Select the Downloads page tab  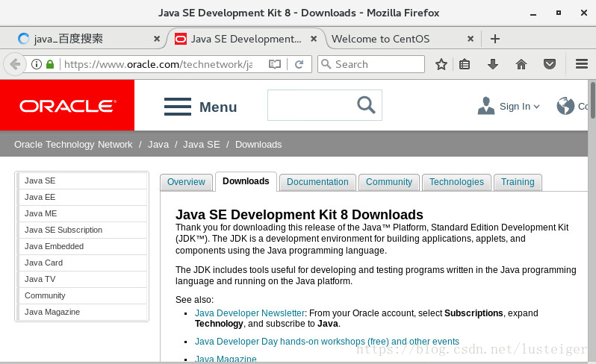[x=246, y=181]
